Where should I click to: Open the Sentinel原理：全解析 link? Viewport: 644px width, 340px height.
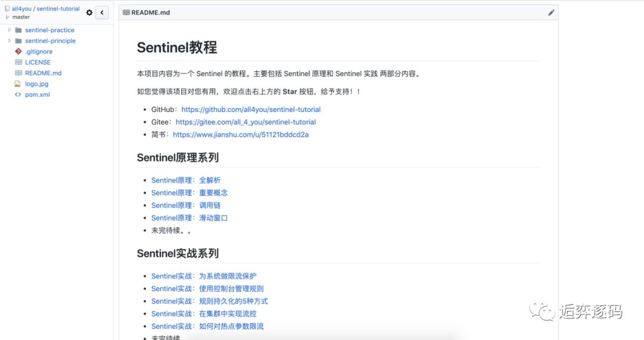185,180
